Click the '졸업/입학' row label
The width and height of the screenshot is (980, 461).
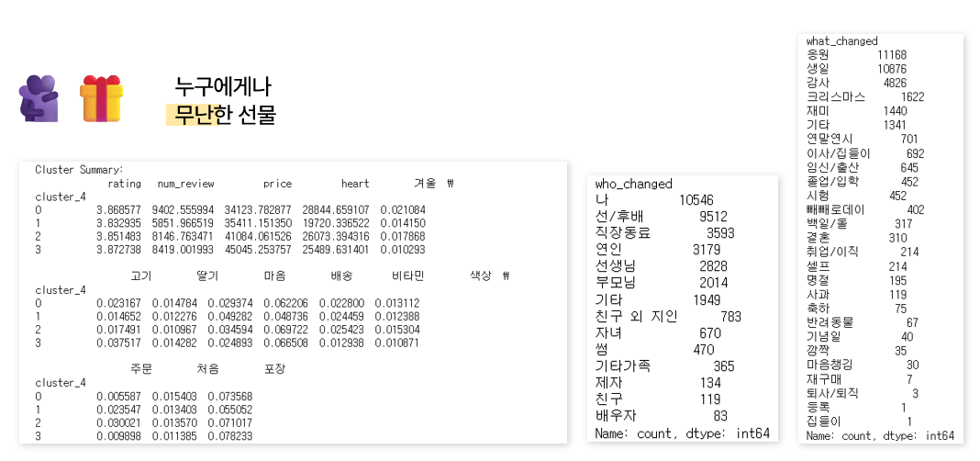click(x=833, y=182)
